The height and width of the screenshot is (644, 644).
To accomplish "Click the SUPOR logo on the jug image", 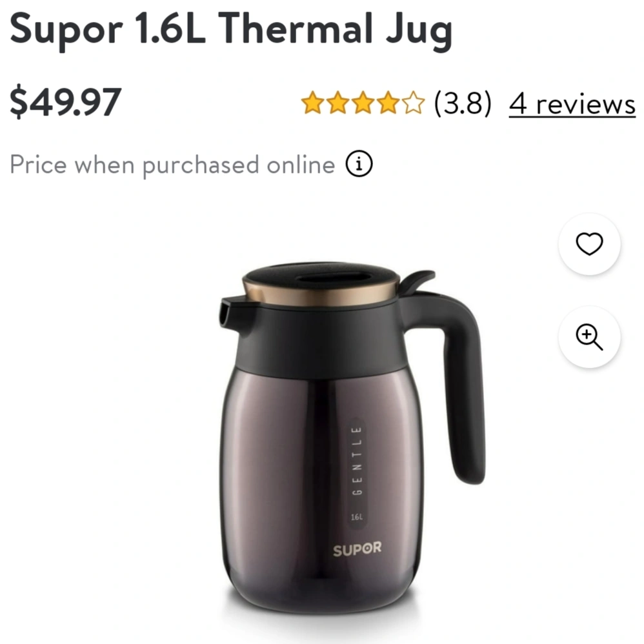I will pyautogui.click(x=357, y=549).
